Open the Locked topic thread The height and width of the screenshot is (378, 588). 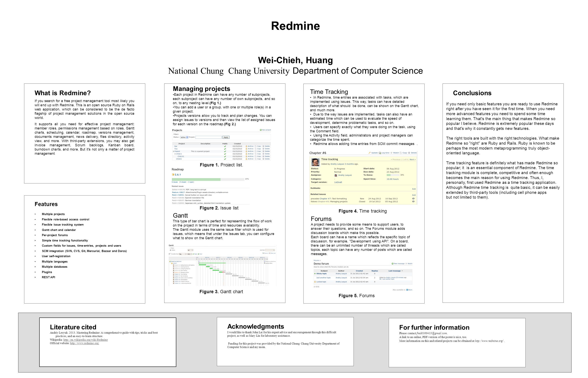point(321,282)
